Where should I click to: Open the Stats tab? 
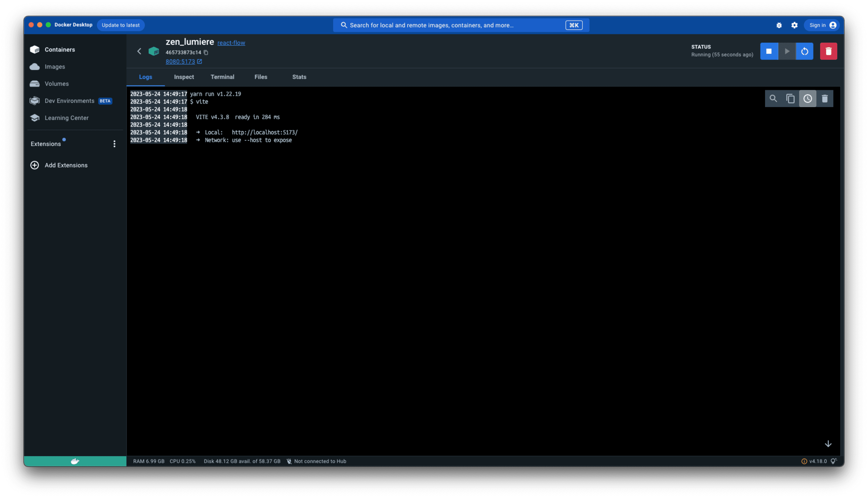click(299, 77)
